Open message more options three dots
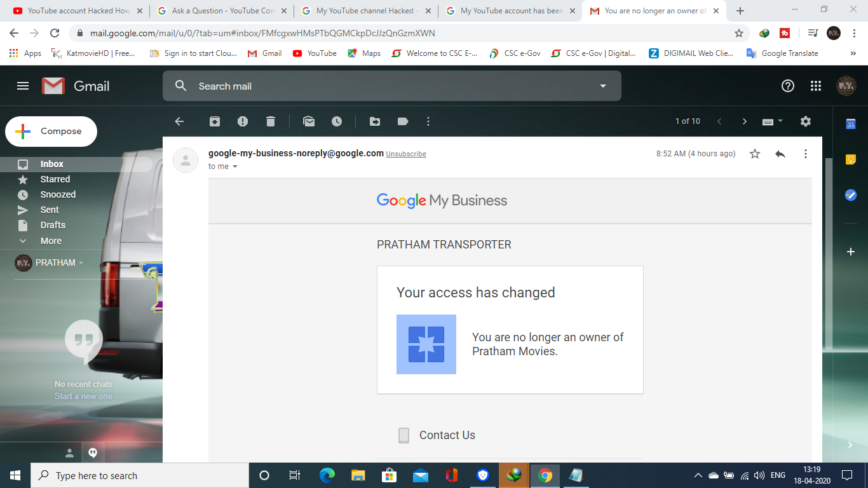Screen dimensions: 868x488 (x=806, y=154)
